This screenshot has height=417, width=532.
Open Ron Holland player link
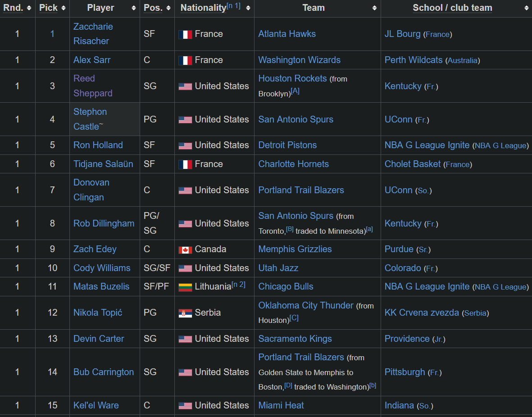98,145
